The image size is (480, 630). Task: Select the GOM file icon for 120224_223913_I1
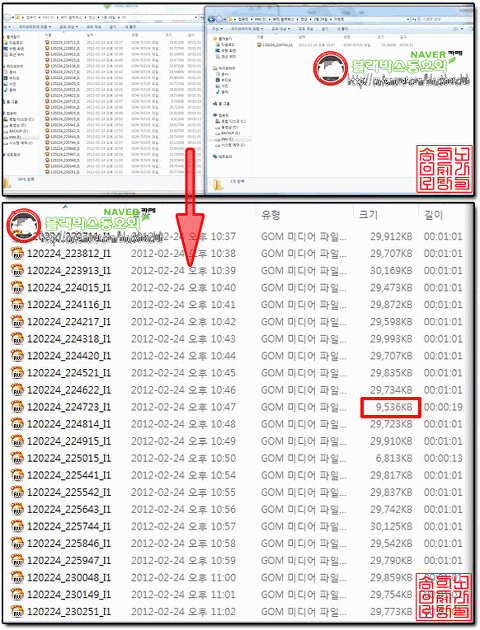pyautogui.click(x=17, y=270)
